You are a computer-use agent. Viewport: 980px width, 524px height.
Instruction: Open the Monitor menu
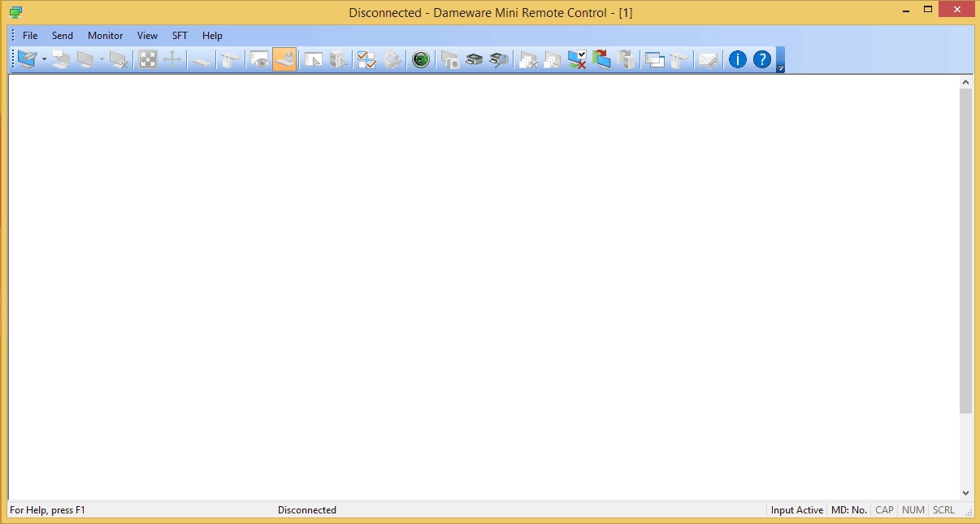[106, 36]
